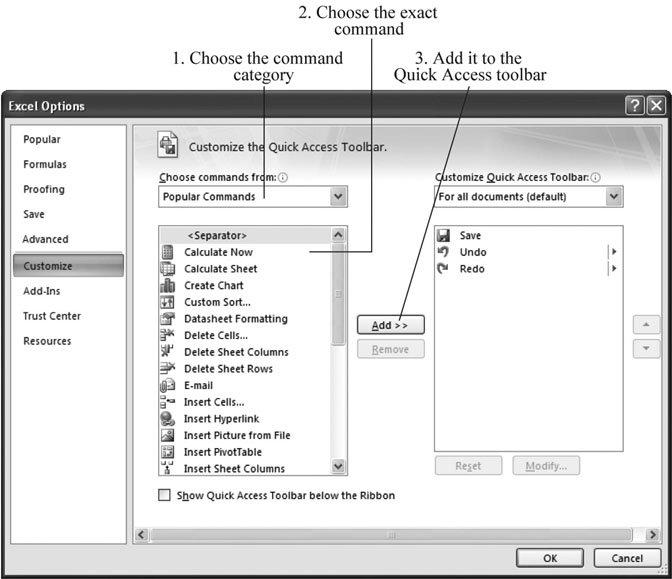Click the Insert Picture from File icon
672x579 pixels.
[167, 435]
